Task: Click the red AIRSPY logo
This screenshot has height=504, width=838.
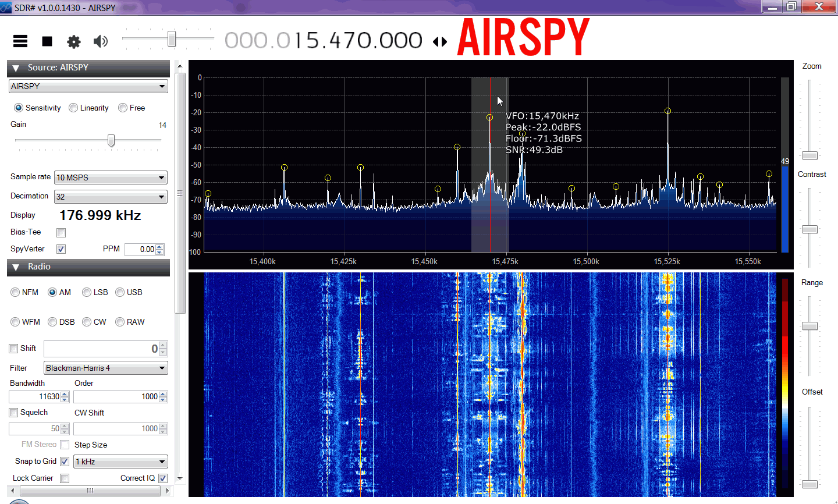Action: 523,38
